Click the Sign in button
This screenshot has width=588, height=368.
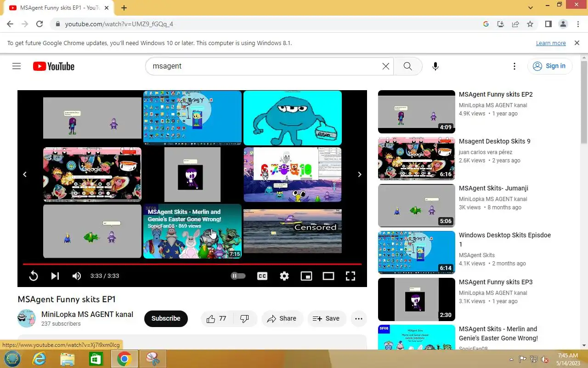coord(549,66)
